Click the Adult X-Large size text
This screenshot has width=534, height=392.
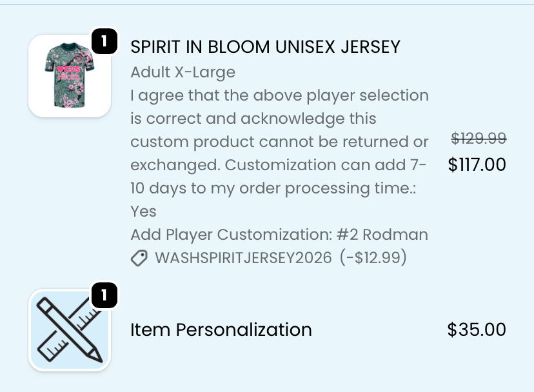pyautogui.click(x=183, y=72)
